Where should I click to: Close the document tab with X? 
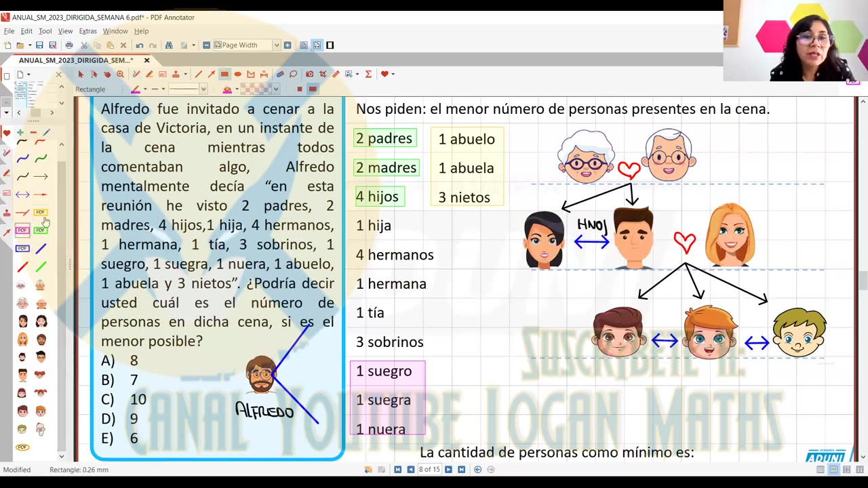pos(146,60)
